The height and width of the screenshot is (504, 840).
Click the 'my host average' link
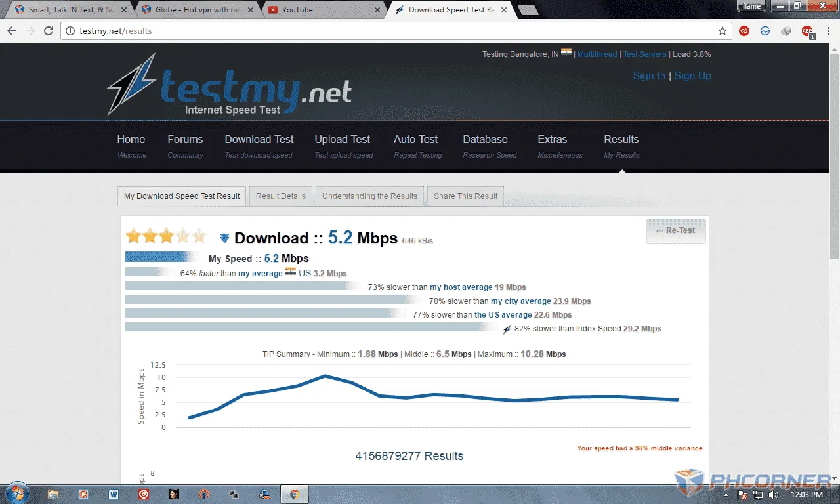[461, 287]
